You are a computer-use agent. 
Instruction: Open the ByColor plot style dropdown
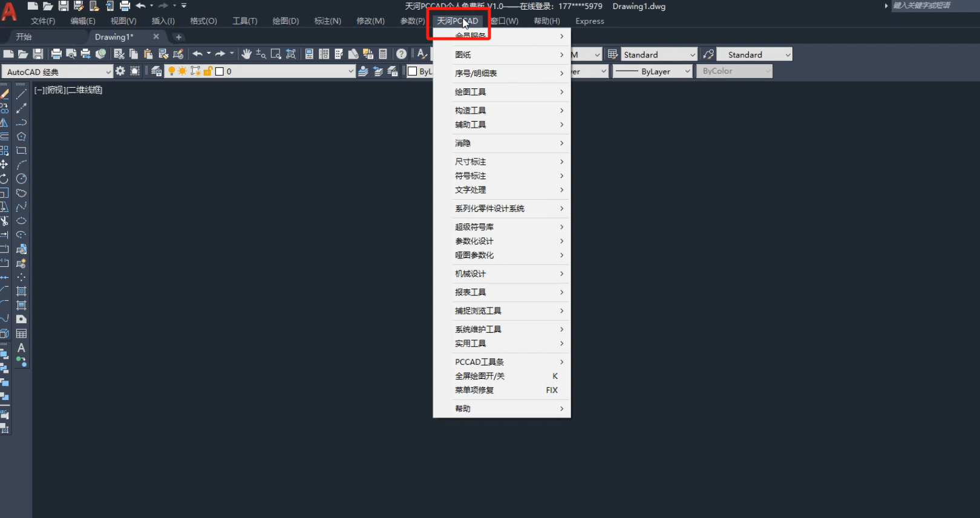point(734,71)
